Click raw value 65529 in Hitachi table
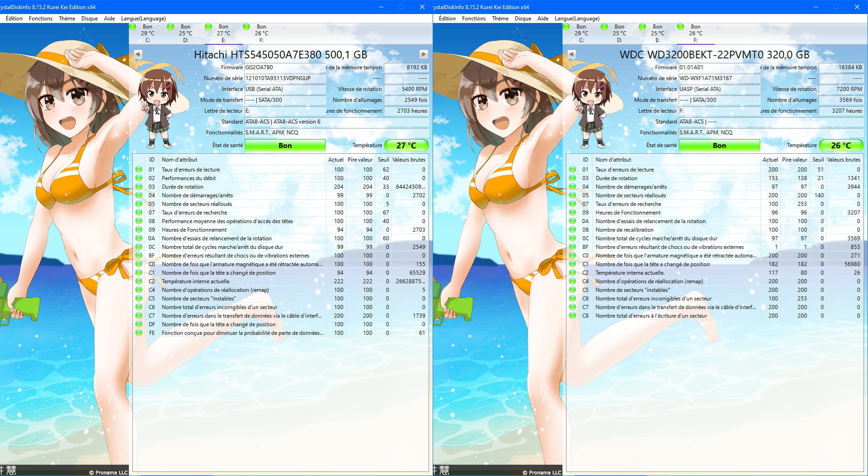The height and width of the screenshot is (476, 868). (417, 273)
